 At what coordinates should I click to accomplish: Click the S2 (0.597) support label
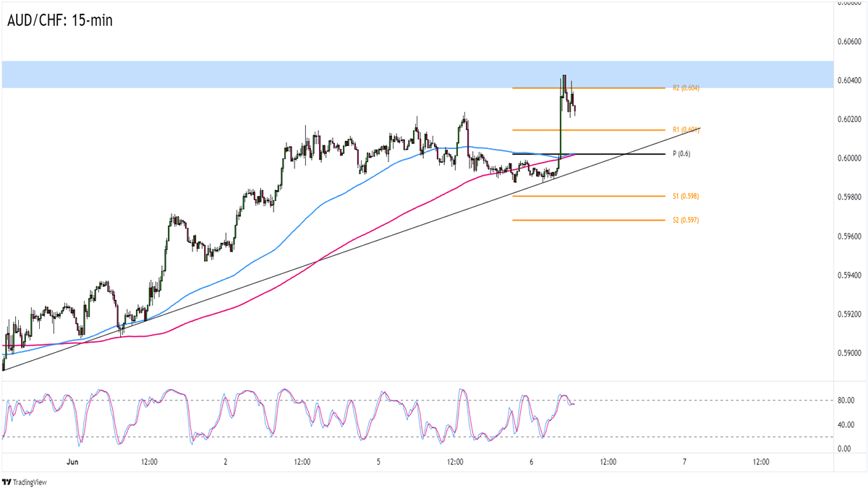coord(685,220)
